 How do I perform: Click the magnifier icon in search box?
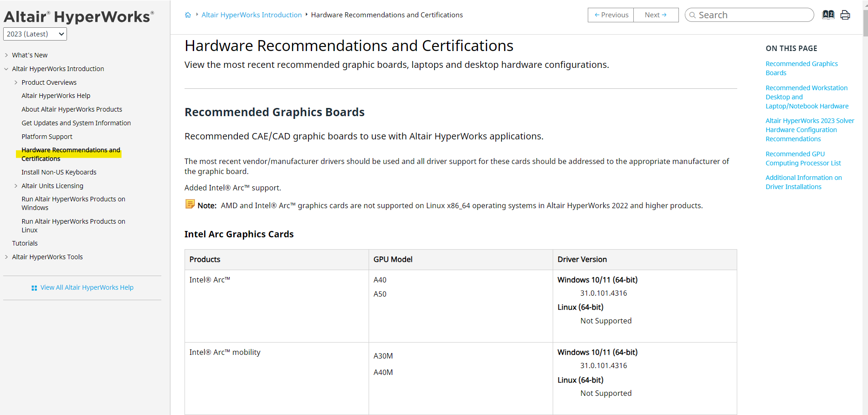[693, 15]
